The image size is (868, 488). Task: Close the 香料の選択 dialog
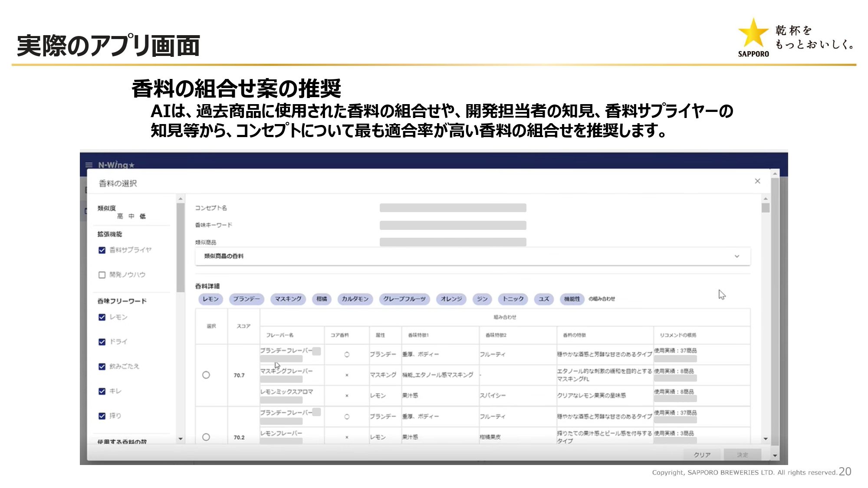[x=757, y=181]
